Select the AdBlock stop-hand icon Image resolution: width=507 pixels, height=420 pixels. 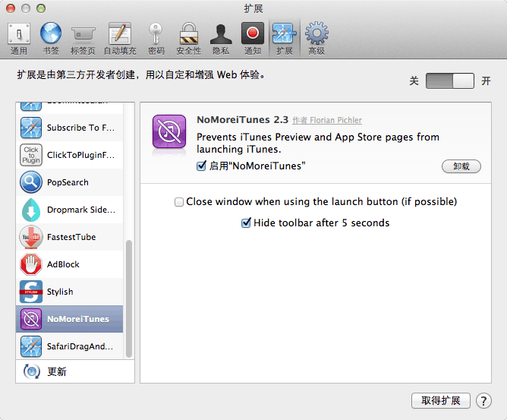tap(30, 264)
